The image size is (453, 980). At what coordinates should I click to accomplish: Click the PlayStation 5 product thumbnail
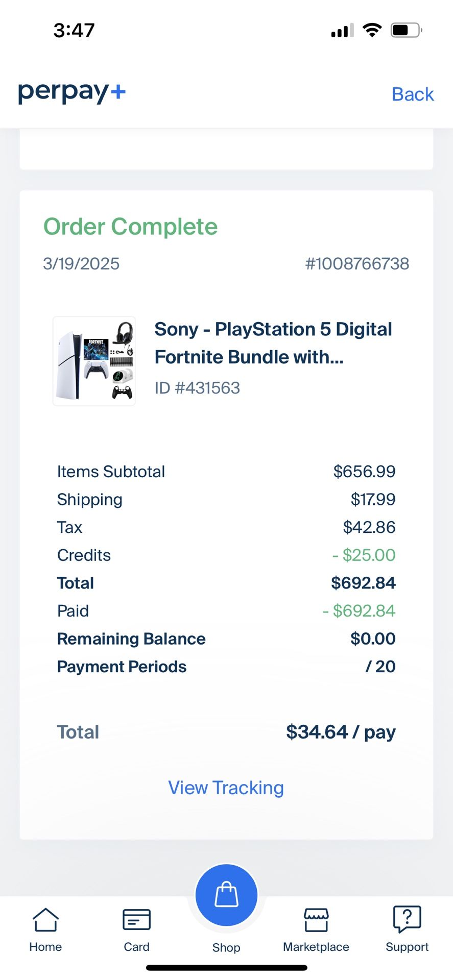pos(94,361)
